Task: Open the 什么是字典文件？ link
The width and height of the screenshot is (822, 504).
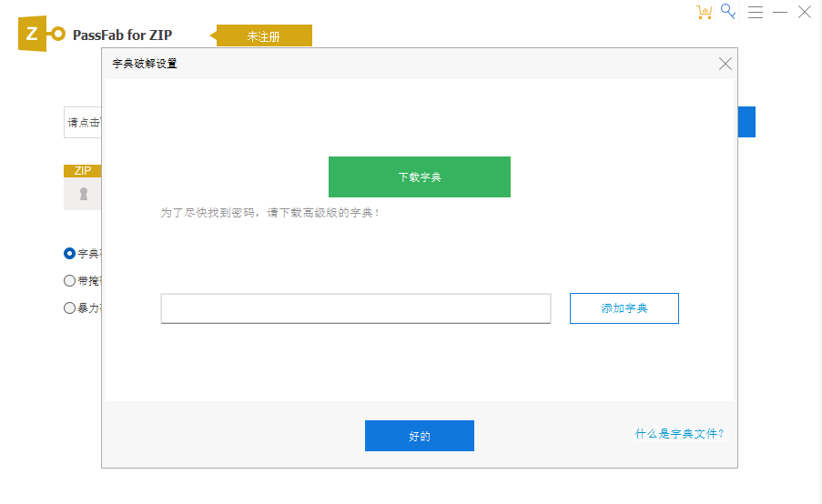Action: click(679, 434)
